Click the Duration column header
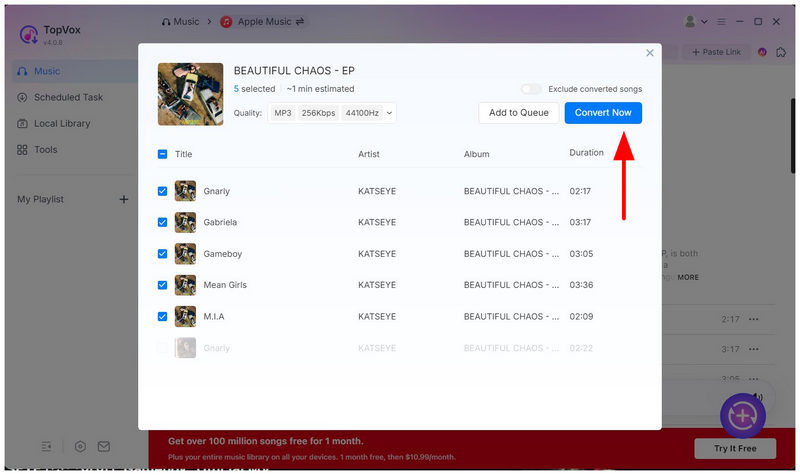The width and height of the screenshot is (800, 475). click(586, 153)
